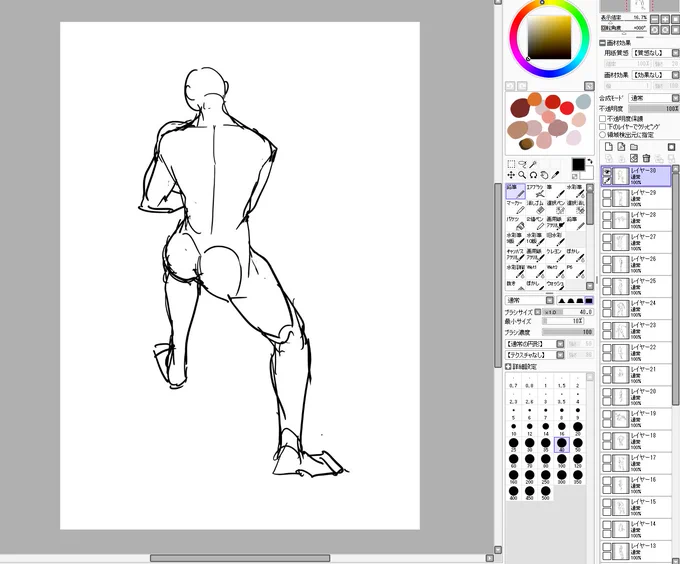The height and width of the screenshot is (564, 680).
Task: Select brush size 20 preset
Action: [578, 429]
